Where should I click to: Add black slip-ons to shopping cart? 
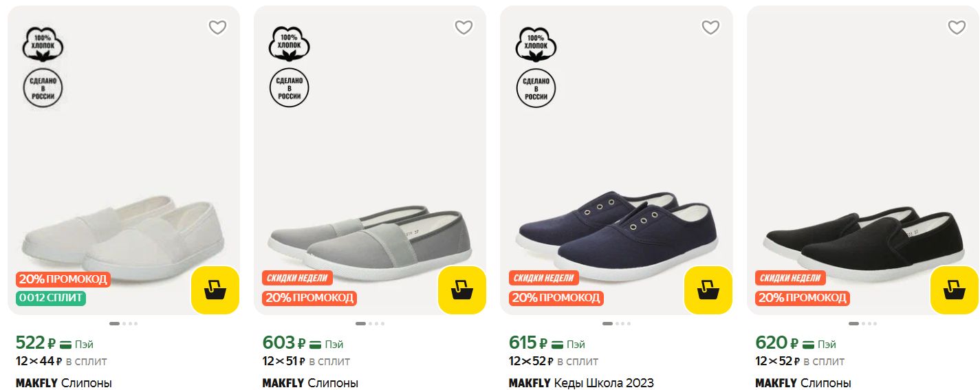pyautogui.click(x=954, y=290)
